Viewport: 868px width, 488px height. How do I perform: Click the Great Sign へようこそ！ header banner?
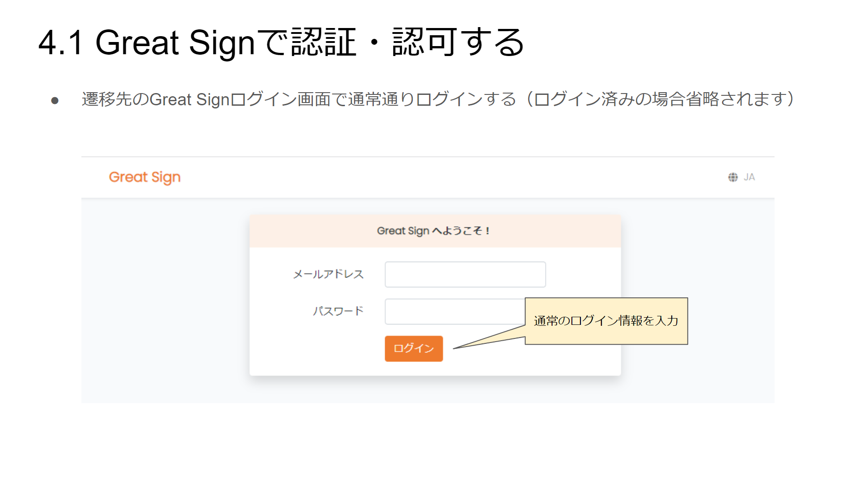click(x=435, y=231)
